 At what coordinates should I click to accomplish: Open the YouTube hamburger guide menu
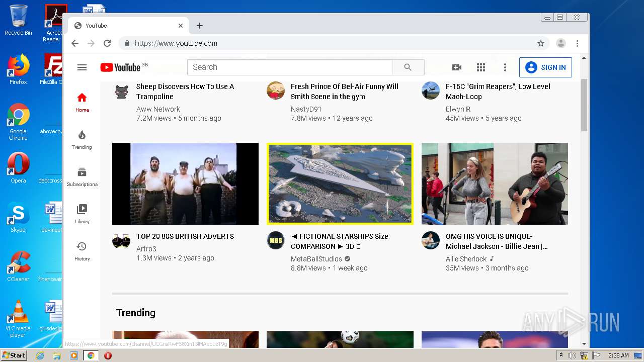(82, 67)
